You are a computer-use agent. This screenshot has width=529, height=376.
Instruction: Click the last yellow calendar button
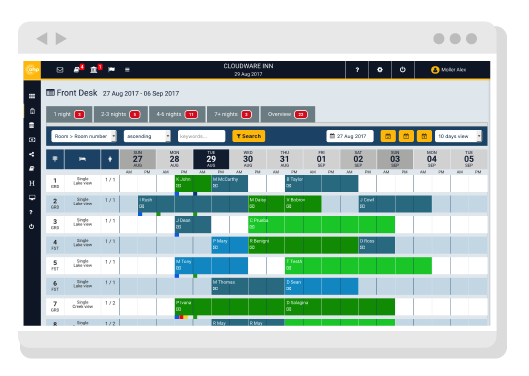click(x=424, y=136)
